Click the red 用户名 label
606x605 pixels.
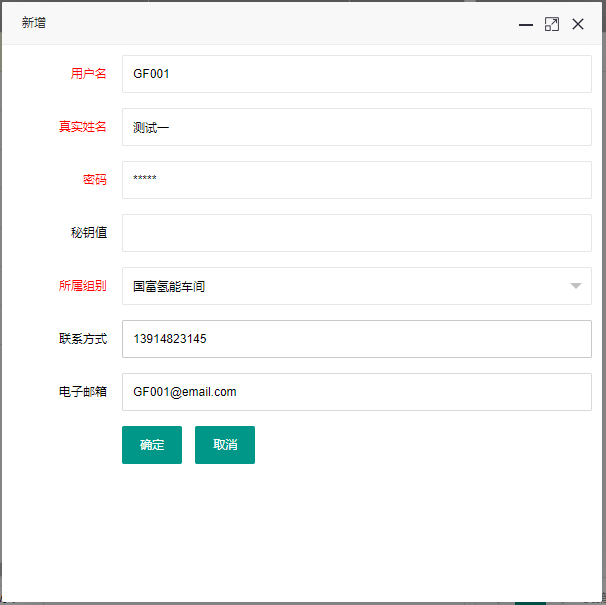click(89, 73)
